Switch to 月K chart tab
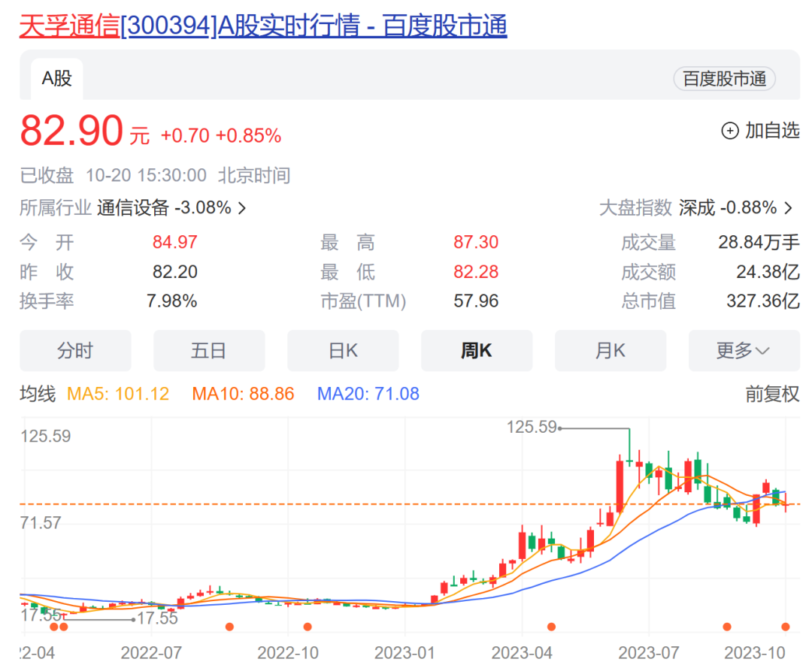Image resolution: width=812 pixels, height=668 pixels. click(611, 351)
